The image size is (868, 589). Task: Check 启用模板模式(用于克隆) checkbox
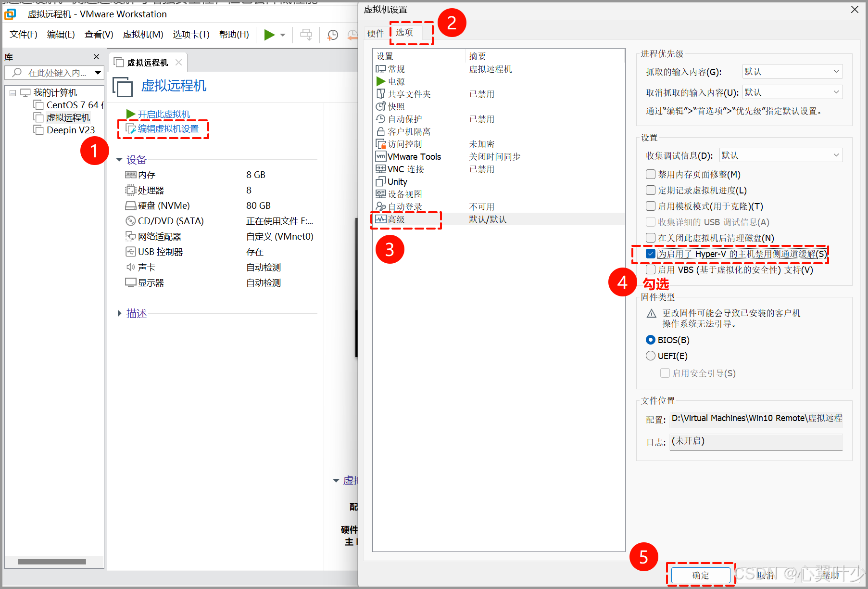tap(651, 206)
